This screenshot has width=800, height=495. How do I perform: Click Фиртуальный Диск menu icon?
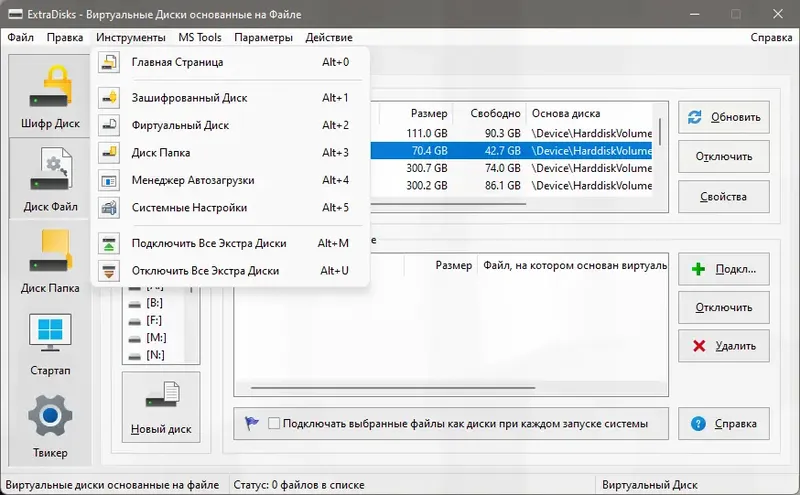click(x=109, y=126)
